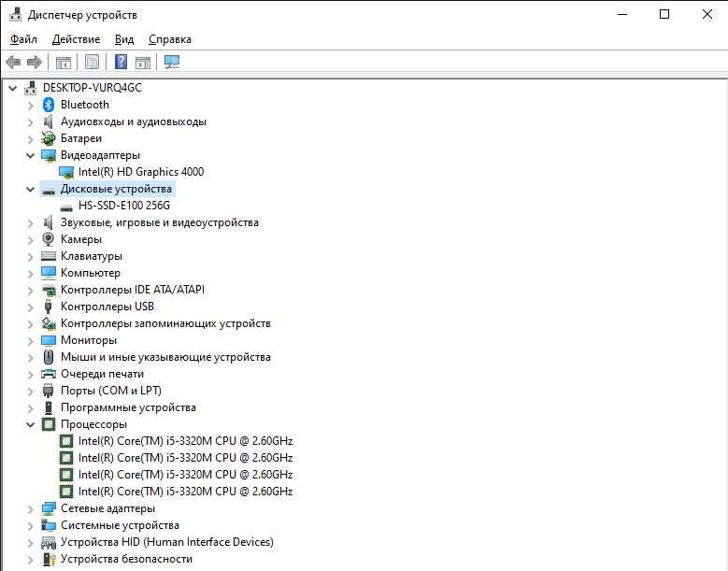Image resolution: width=728 pixels, height=571 pixels.
Task: Click the Очереди печати printer icon
Action: point(49,374)
